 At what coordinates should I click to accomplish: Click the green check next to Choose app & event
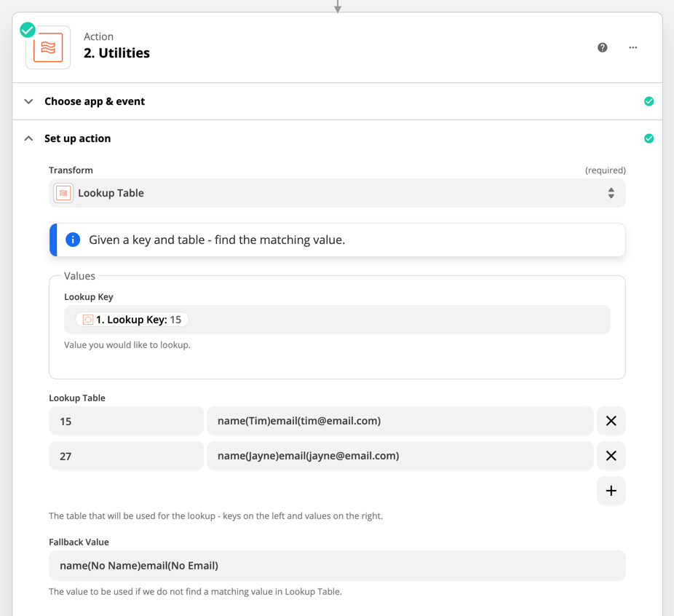649,101
